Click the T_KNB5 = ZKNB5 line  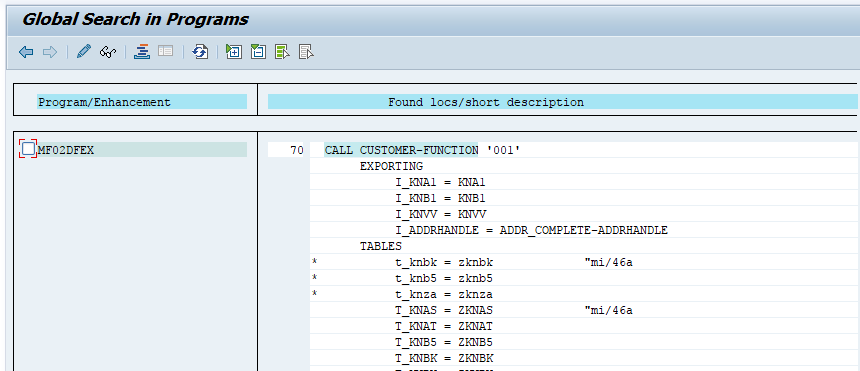(x=444, y=342)
